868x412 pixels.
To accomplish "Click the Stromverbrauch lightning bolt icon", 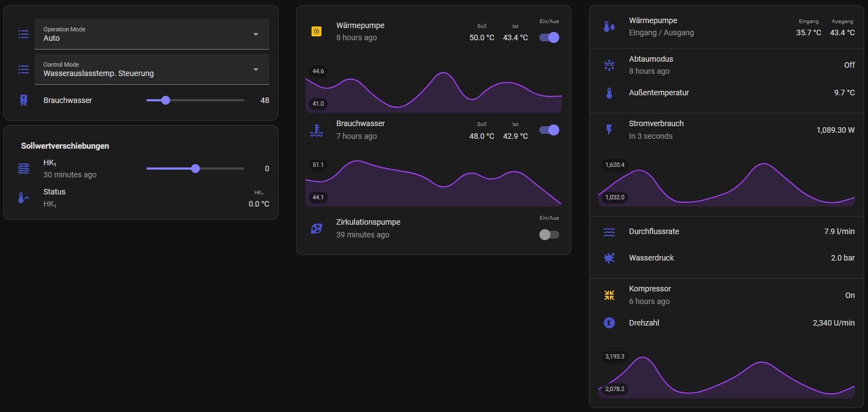I will click(609, 129).
